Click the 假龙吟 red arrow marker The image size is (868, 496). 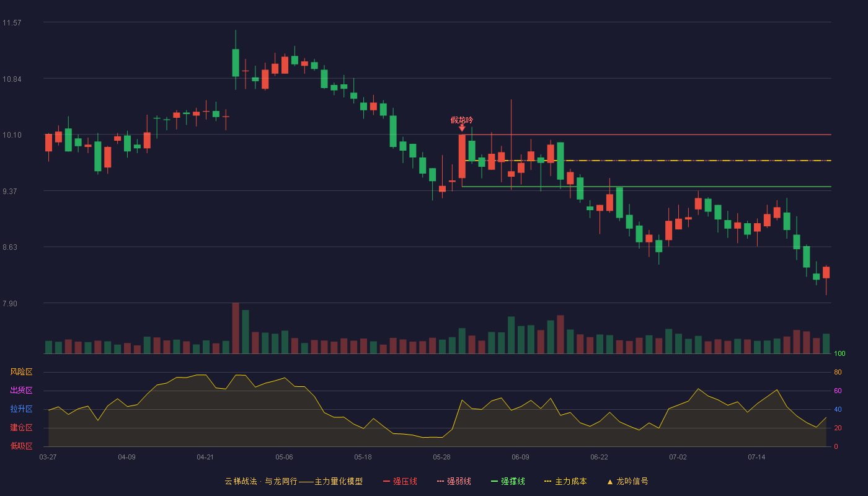pos(462,128)
